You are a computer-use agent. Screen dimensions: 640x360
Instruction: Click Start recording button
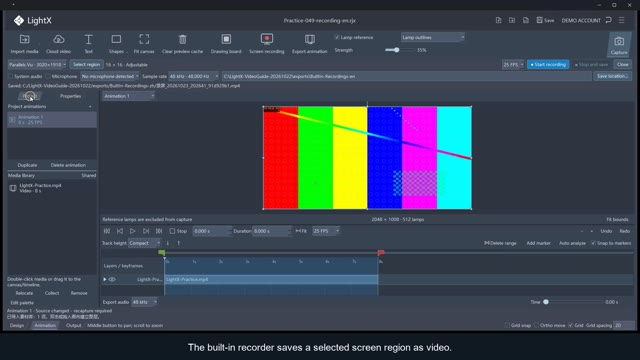pyautogui.click(x=548, y=64)
